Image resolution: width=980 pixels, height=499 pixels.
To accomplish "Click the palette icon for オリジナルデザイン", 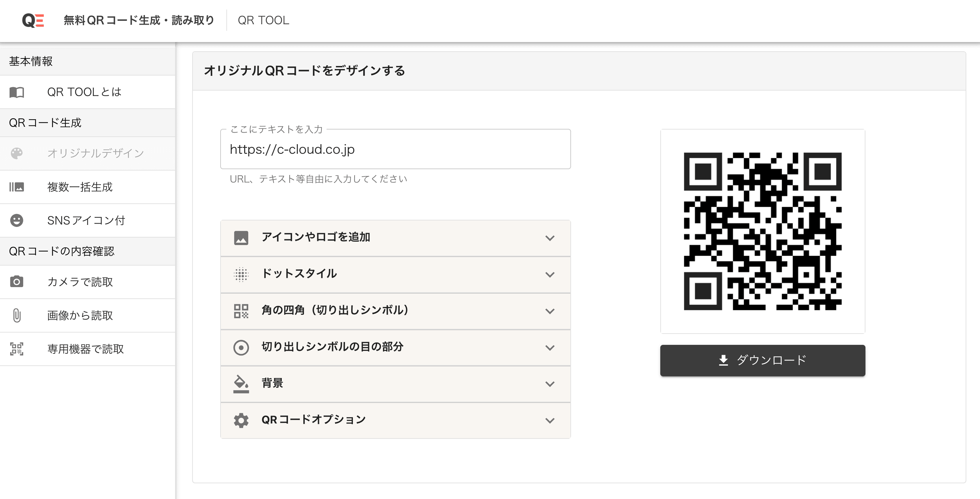I will point(17,153).
